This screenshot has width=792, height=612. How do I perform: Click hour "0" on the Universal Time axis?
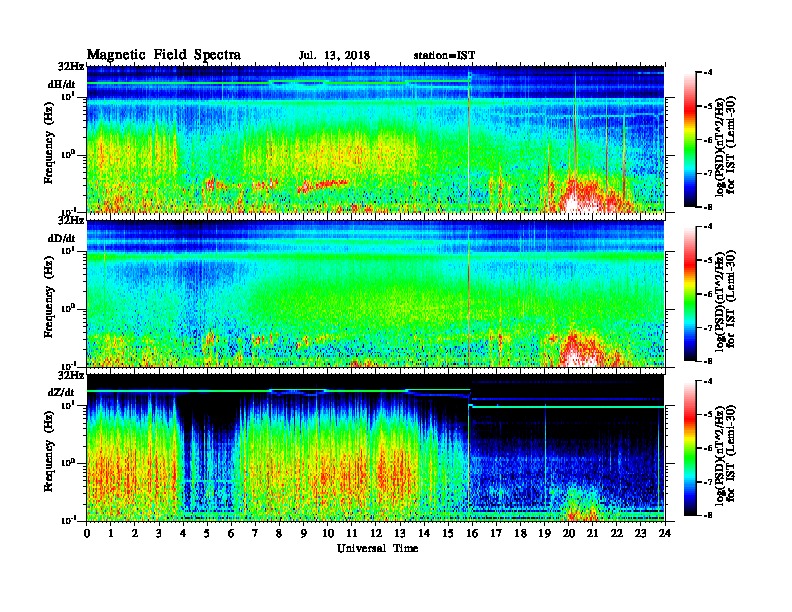[x=87, y=533]
